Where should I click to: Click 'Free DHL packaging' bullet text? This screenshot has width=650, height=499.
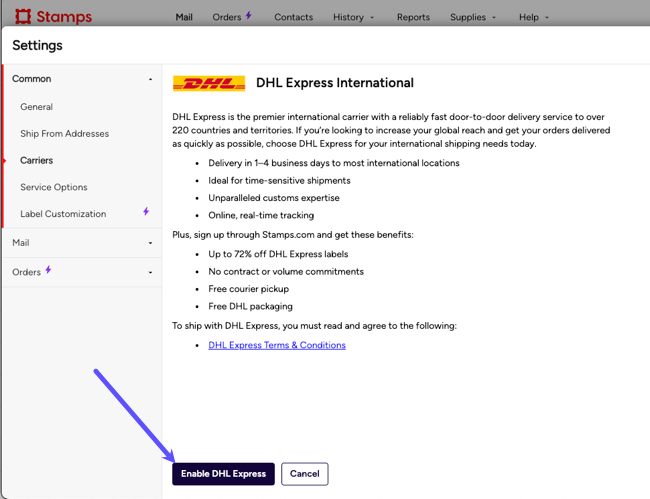pyautogui.click(x=250, y=306)
